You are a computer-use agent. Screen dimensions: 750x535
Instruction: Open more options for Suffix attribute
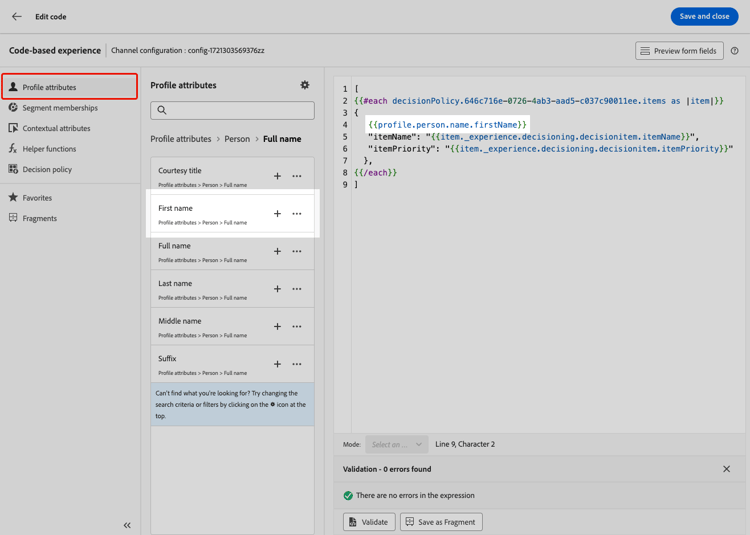[297, 364]
